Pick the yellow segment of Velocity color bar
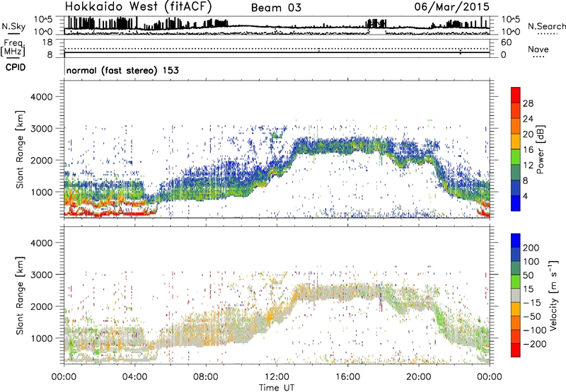 pos(516,309)
